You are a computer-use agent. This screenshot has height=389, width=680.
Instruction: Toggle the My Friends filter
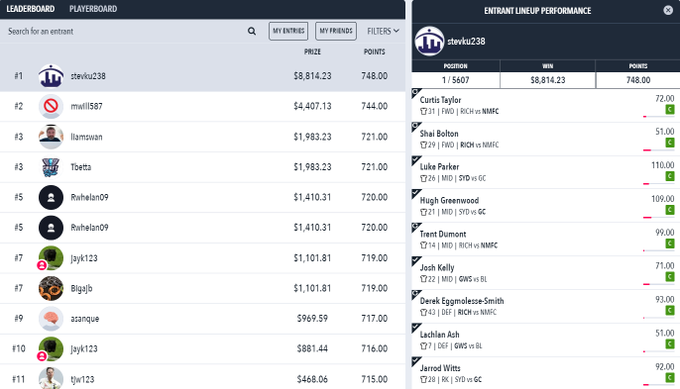point(336,31)
